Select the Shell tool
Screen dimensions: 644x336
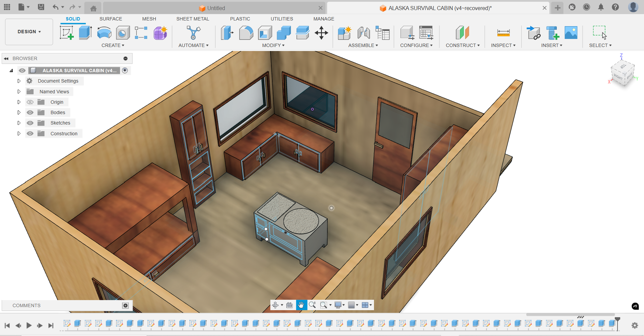click(265, 33)
